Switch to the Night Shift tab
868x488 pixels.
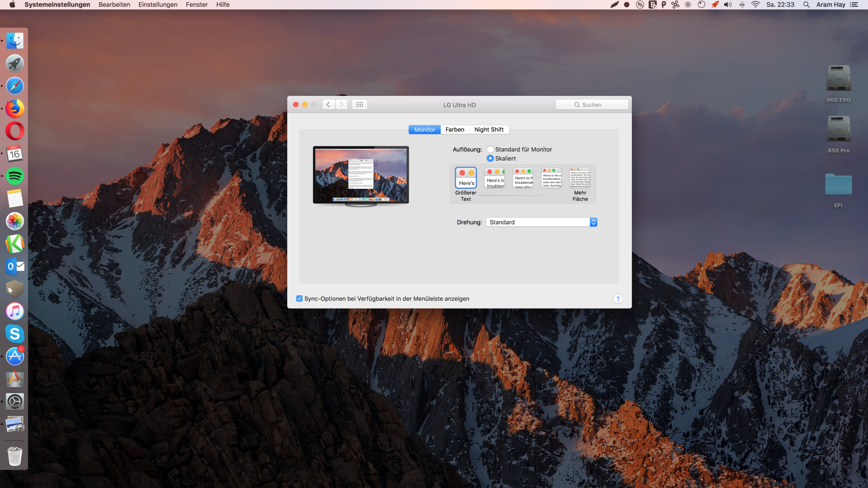coord(489,129)
